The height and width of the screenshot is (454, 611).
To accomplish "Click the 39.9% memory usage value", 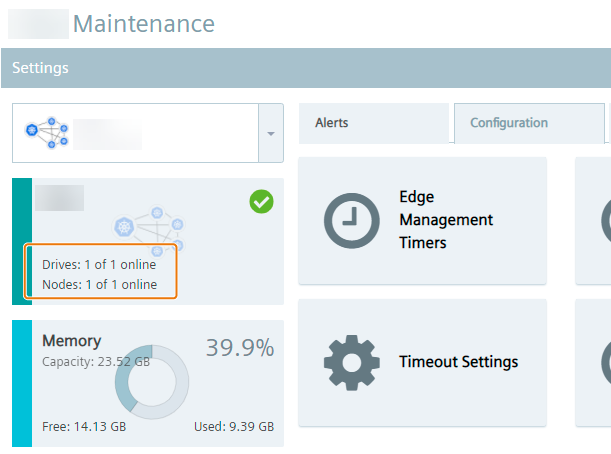I will (240, 348).
